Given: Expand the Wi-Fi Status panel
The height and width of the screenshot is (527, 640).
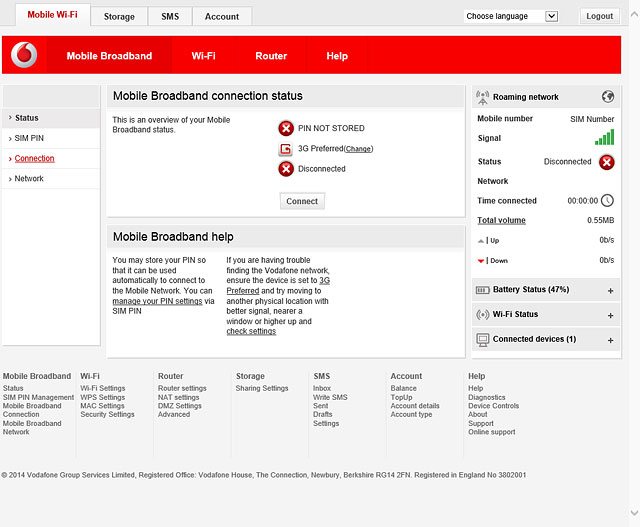Looking at the screenshot, I should click(x=611, y=316).
